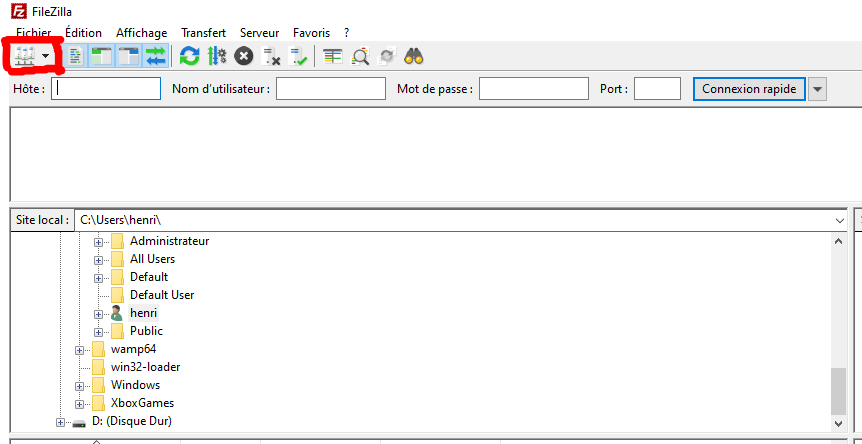Select the win32-loader folder

146,367
